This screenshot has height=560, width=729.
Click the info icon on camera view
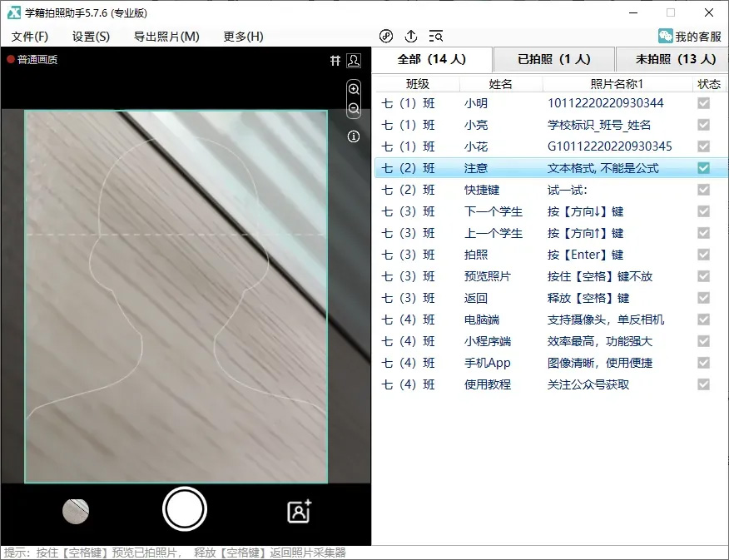coord(354,136)
